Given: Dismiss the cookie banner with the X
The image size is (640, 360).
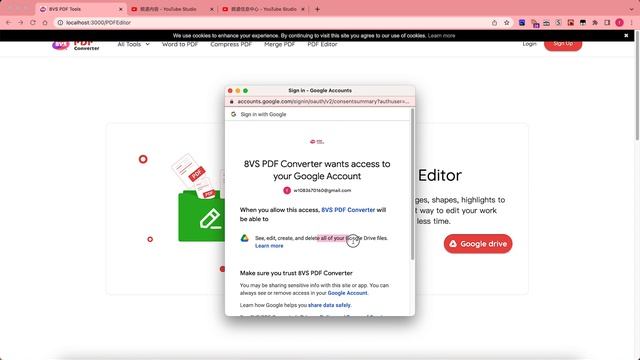Looking at the screenshot, I should [626, 36].
